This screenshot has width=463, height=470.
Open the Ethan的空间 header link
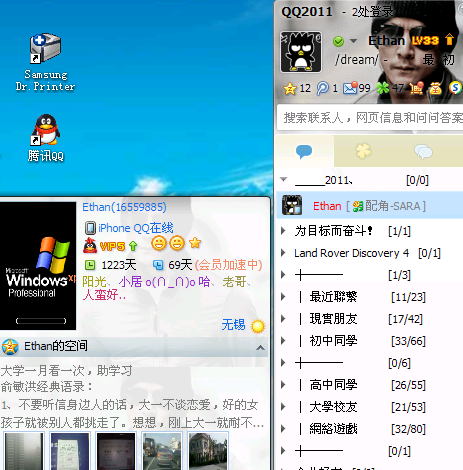point(56,346)
